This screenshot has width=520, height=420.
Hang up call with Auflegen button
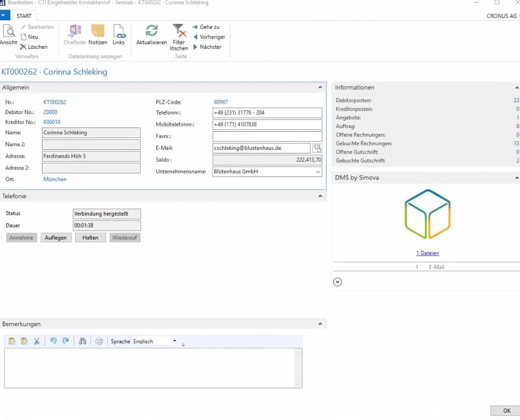click(x=56, y=237)
